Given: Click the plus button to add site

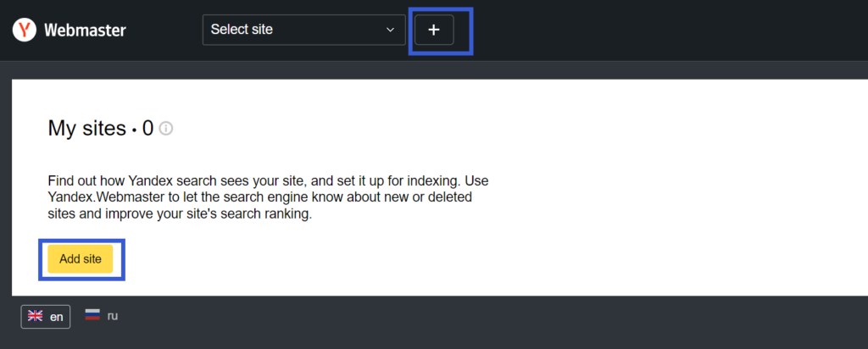Looking at the screenshot, I should pos(434,30).
